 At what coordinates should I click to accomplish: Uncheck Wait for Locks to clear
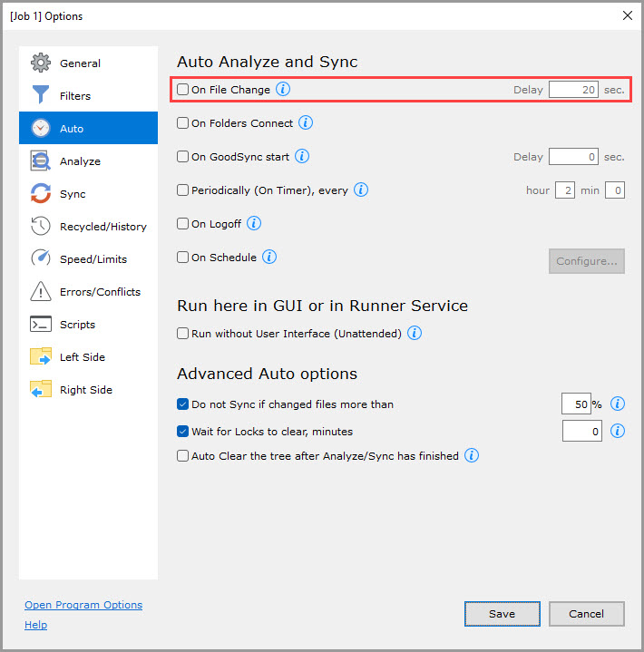tap(183, 432)
